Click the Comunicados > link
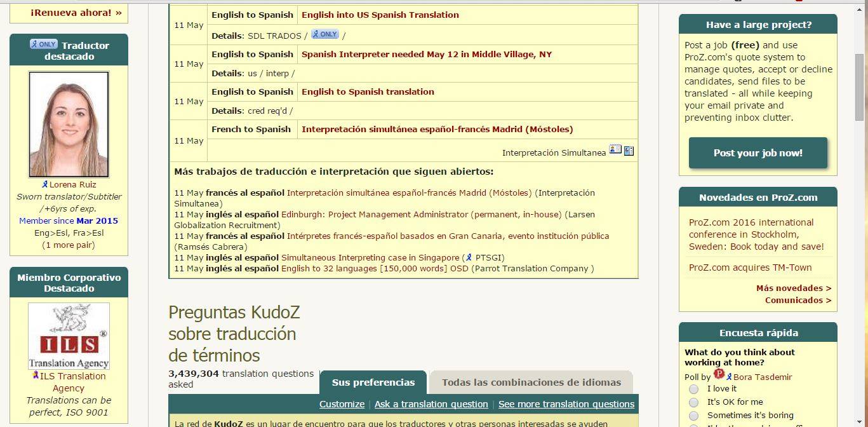The width and height of the screenshot is (868, 427). click(798, 301)
